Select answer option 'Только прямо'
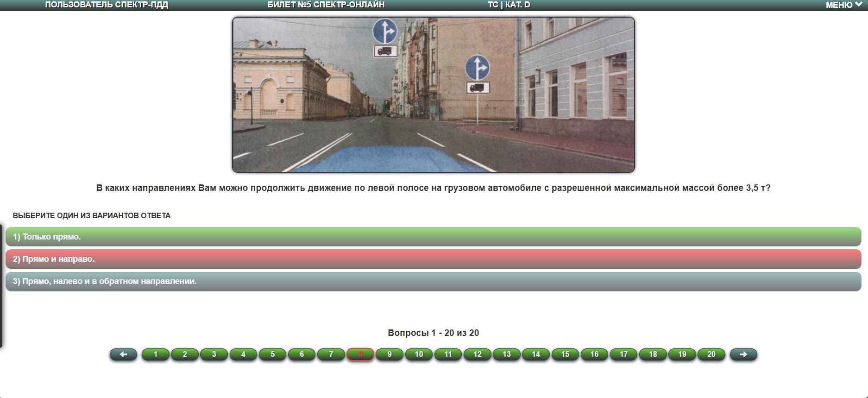The width and height of the screenshot is (868, 398). click(x=433, y=237)
